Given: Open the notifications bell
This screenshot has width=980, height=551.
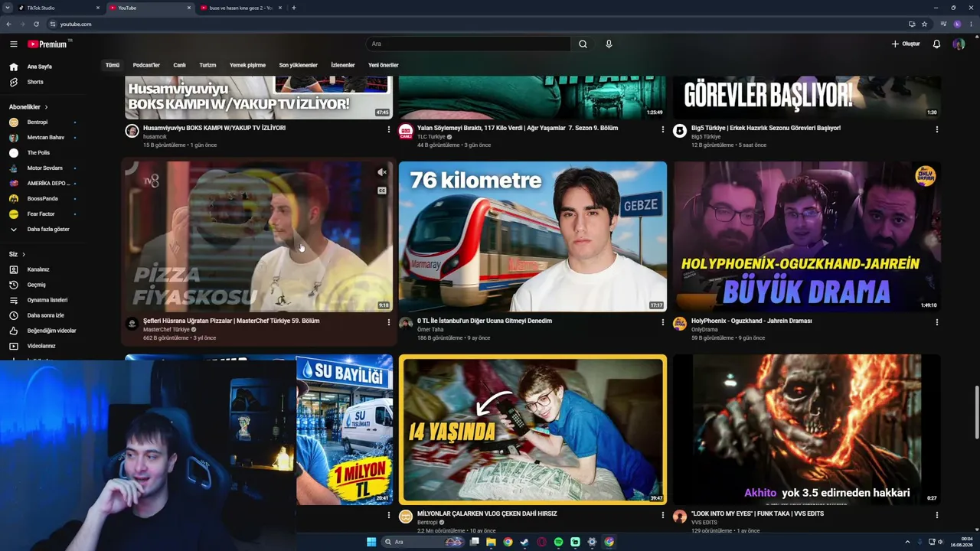Looking at the screenshot, I should click(x=936, y=44).
